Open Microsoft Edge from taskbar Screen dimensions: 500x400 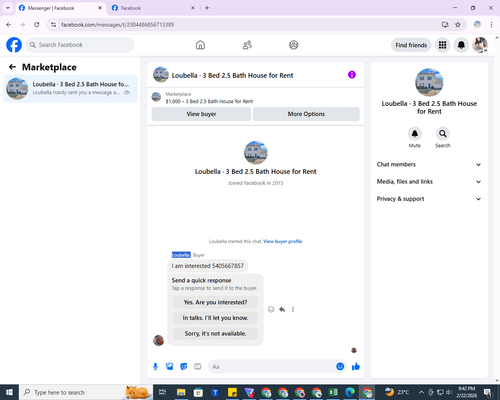[x=350, y=392]
